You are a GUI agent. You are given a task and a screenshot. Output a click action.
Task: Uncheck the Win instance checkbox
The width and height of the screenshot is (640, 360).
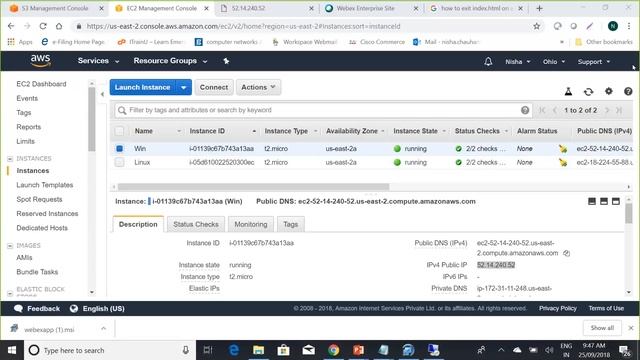click(119, 149)
